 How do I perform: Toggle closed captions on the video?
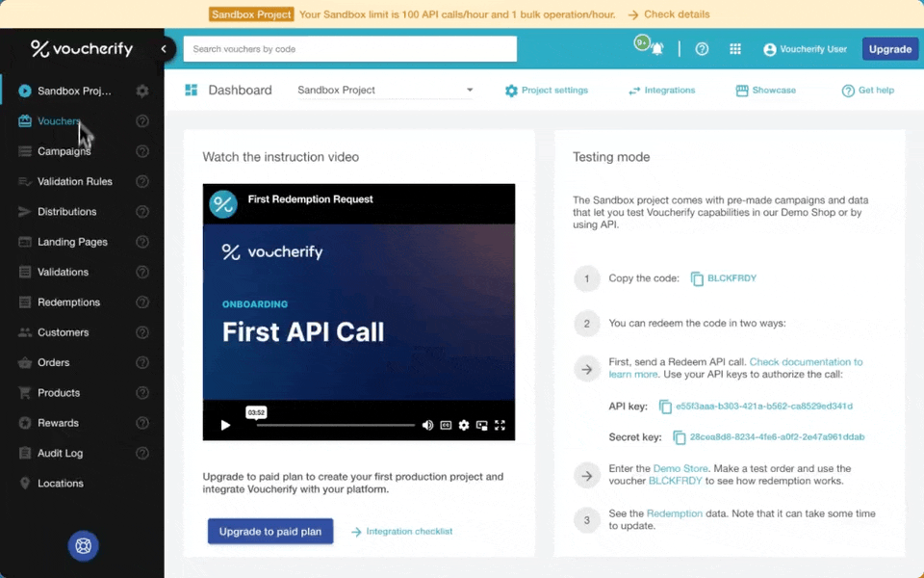pos(446,425)
